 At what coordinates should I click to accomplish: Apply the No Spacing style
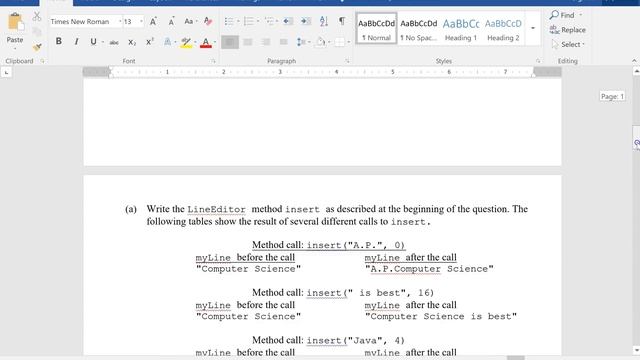[418, 28]
